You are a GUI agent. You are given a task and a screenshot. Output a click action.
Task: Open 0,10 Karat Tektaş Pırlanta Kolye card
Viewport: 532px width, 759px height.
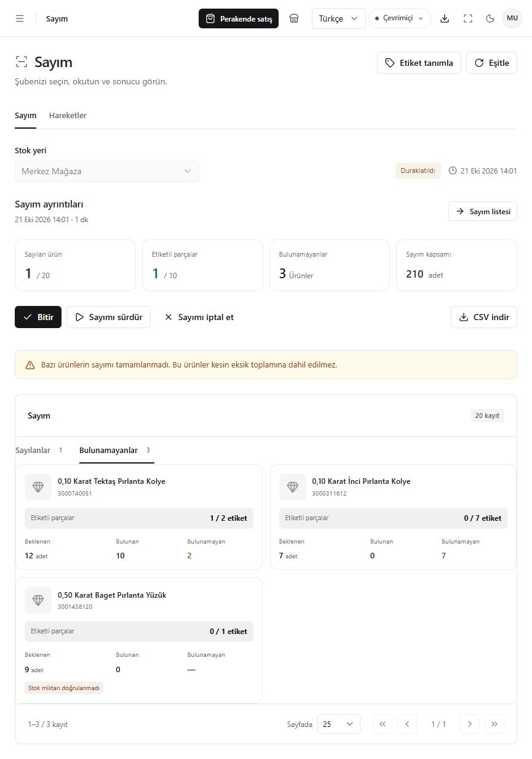tap(139, 517)
